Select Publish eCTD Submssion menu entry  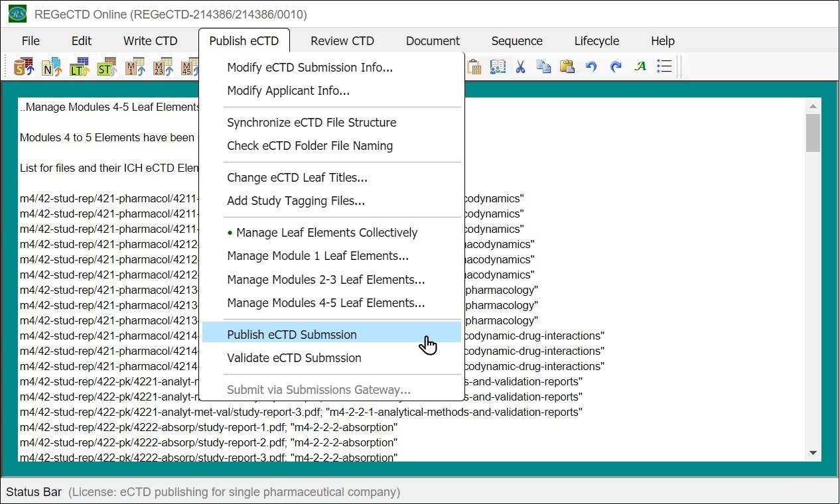click(292, 335)
